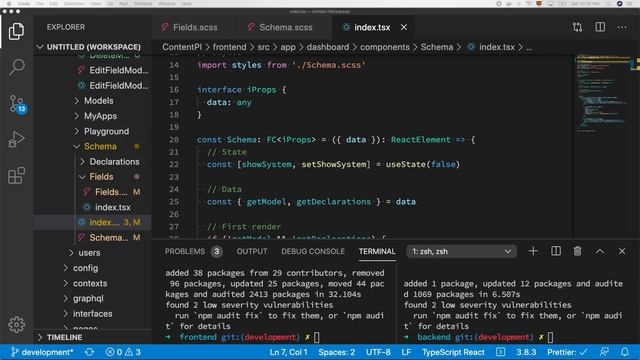Split the terminal pane
Viewport: 640px width, 360px height.
point(556,251)
